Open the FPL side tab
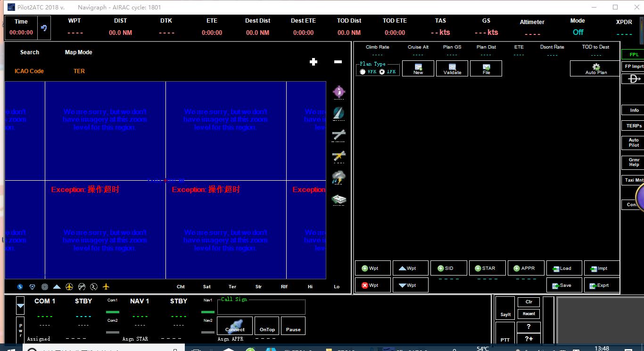Viewport: 644px width, 351px height. click(x=634, y=54)
